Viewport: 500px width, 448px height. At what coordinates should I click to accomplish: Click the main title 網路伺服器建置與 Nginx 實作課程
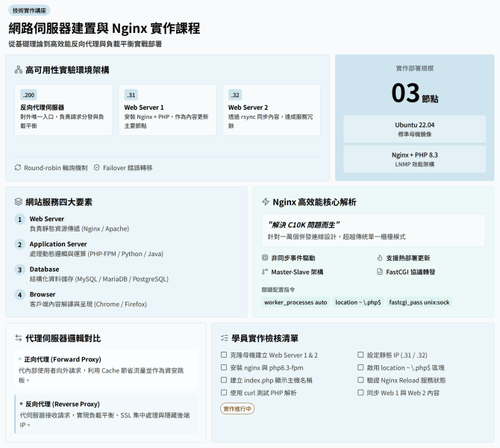point(104,28)
